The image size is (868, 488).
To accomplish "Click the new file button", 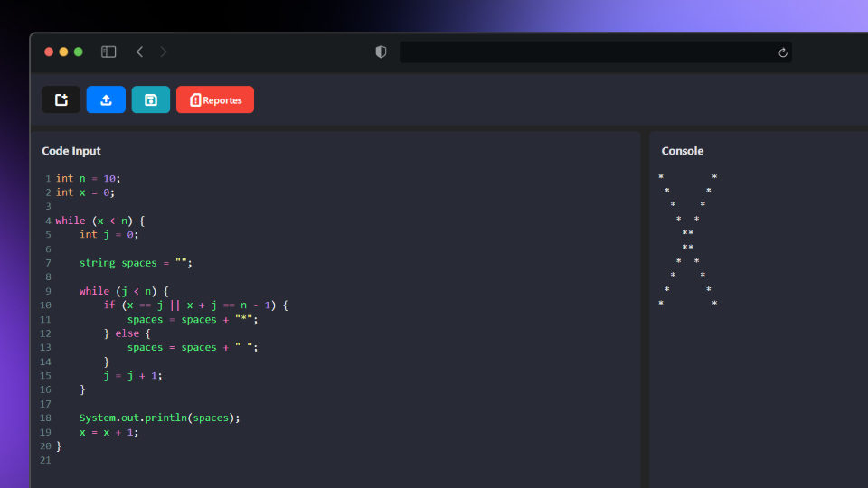I will [x=61, y=99].
